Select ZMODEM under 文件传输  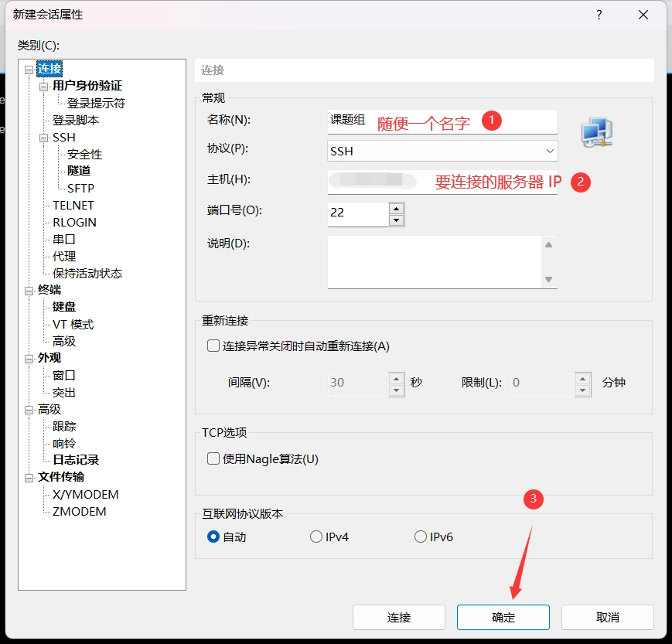coord(79,511)
